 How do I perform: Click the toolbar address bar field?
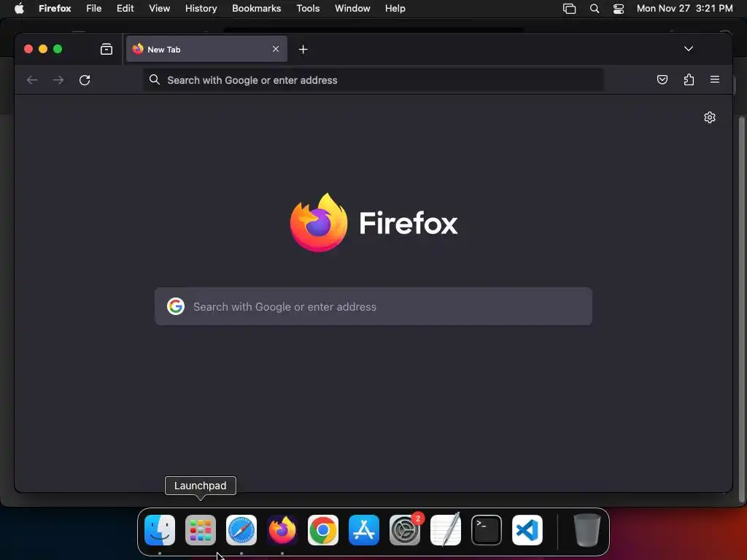point(373,80)
